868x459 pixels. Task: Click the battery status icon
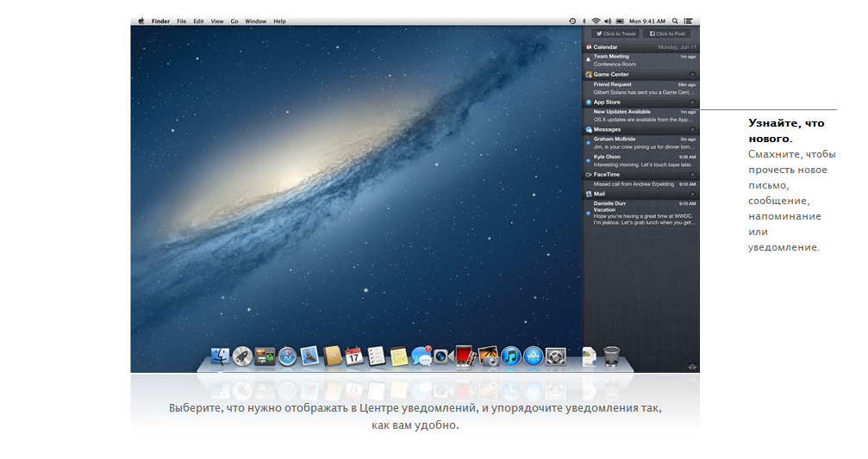[620, 21]
